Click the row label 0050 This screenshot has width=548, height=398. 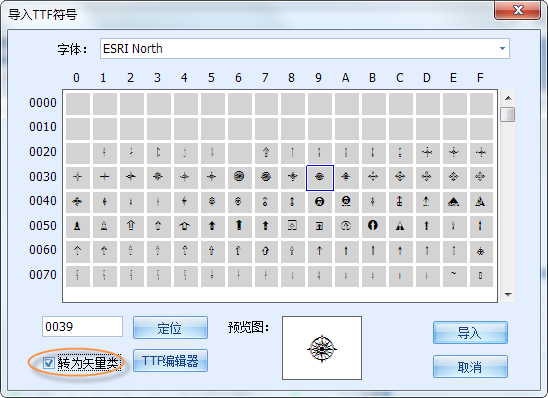pos(43,226)
